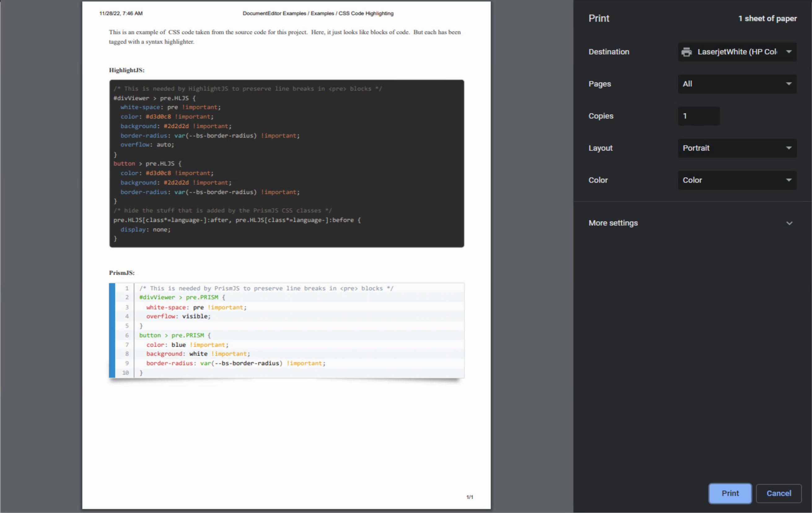Click the PrismJS section label

point(121,273)
